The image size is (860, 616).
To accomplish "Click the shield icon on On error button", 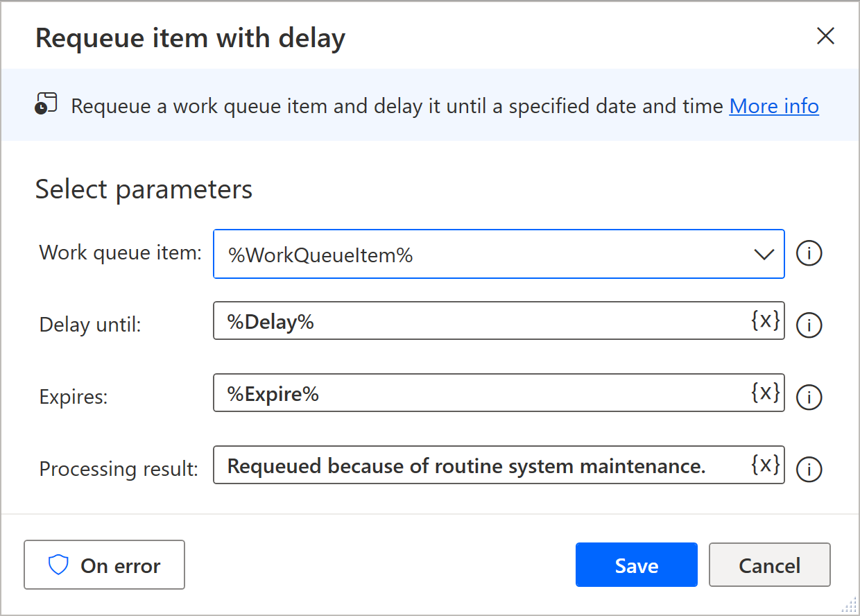I will [58, 565].
